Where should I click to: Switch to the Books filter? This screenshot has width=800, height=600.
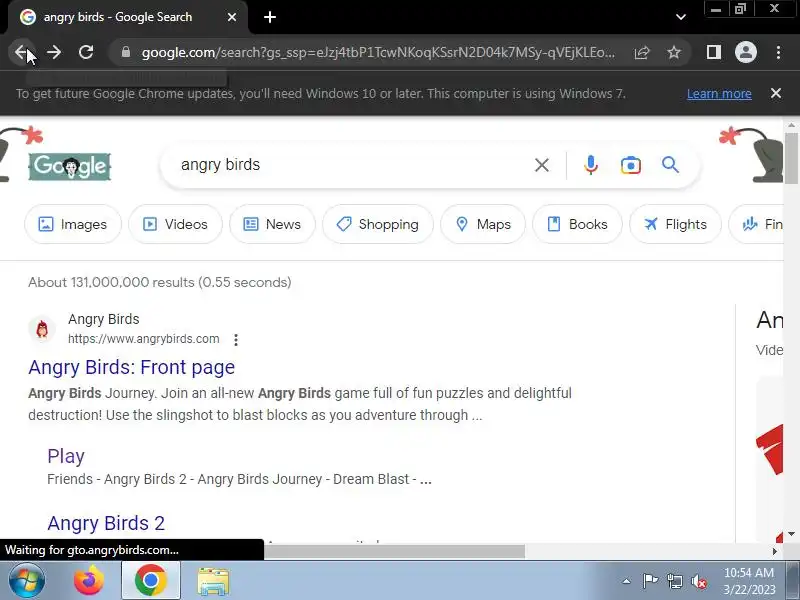coord(577,224)
